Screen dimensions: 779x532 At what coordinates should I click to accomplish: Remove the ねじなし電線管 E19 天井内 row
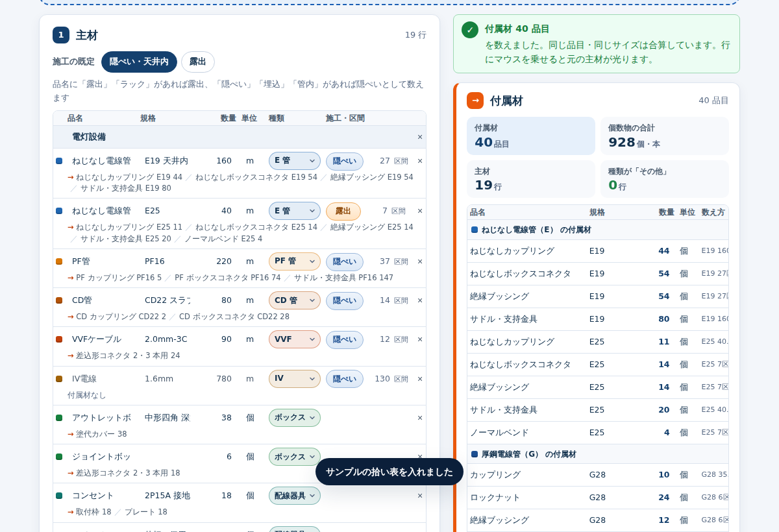coord(420,161)
